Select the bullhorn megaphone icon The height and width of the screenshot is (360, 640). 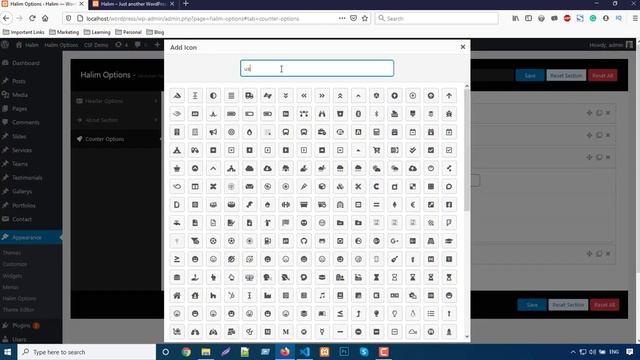click(213, 132)
